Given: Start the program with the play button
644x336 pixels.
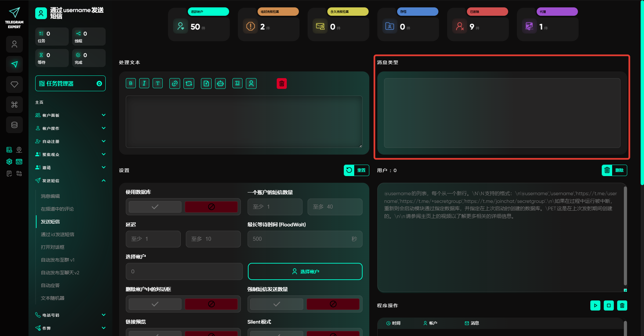Looking at the screenshot, I should pos(595,305).
